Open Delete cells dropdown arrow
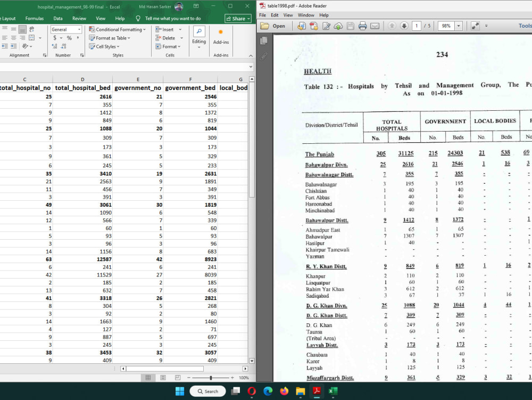 (181, 38)
